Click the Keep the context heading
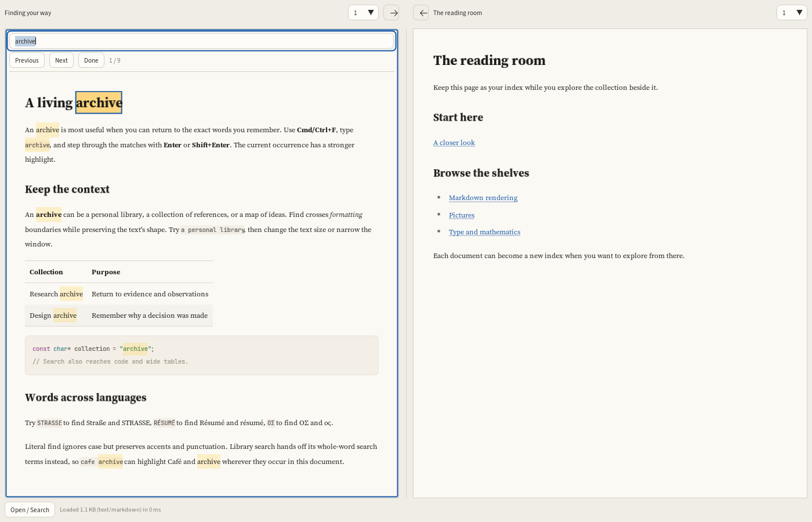The height and width of the screenshot is (522, 812). click(x=67, y=189)
